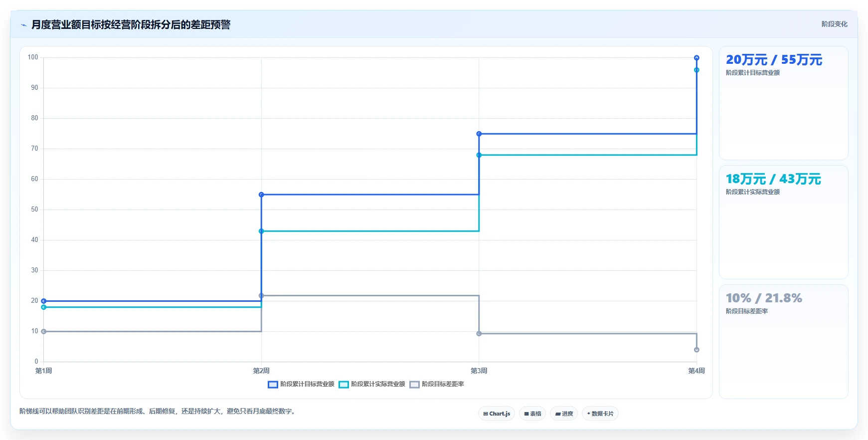Click the y-axis value 0
This screenshot has width=868, height=440.
(x=36, y=362)
